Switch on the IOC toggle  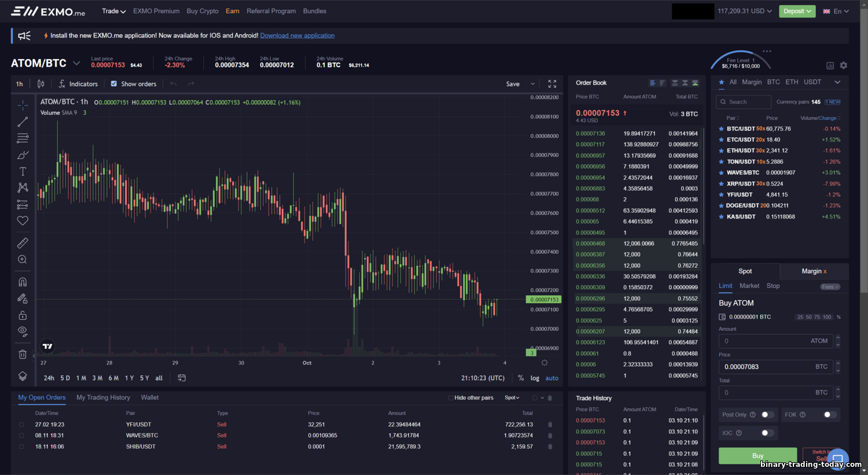coord(767,433)
